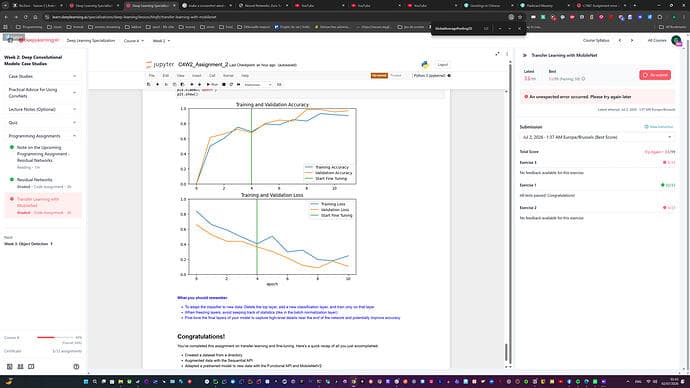This screenshot has width=690, height=388.
Task: Open the cell type dropdown in Jupyter toolbar
Action: pos(257,84)
